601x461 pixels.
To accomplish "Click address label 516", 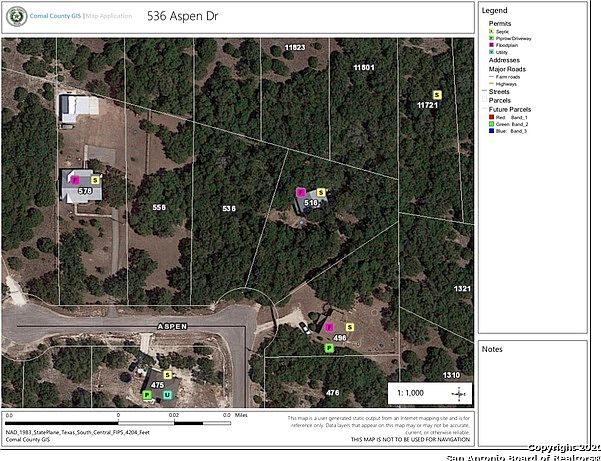I will pyautogui.click(x=311, y=203).
